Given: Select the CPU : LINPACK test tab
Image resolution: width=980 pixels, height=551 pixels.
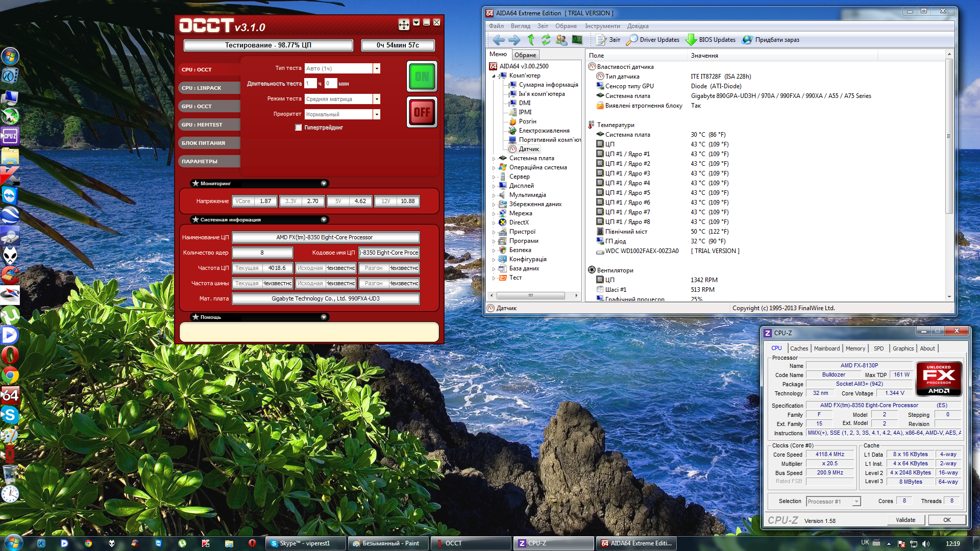Looking at the screenshot, I should tap(210, 88).
